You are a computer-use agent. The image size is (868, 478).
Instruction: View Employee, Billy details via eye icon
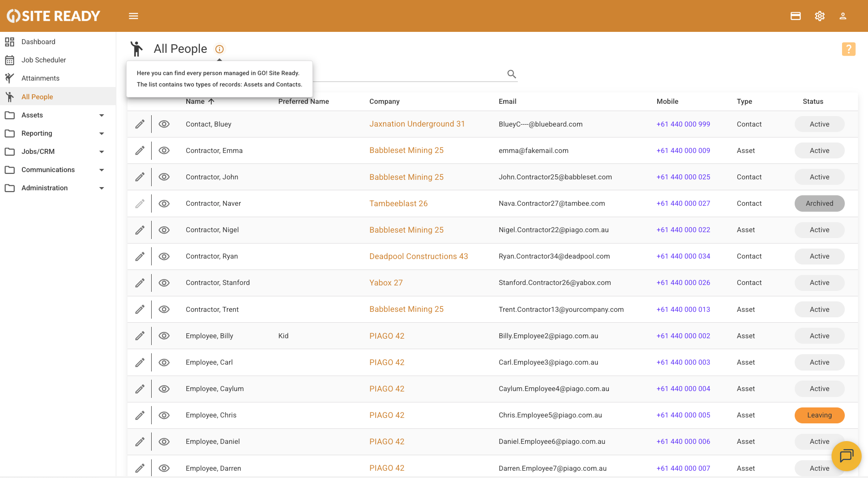point(164,336)
